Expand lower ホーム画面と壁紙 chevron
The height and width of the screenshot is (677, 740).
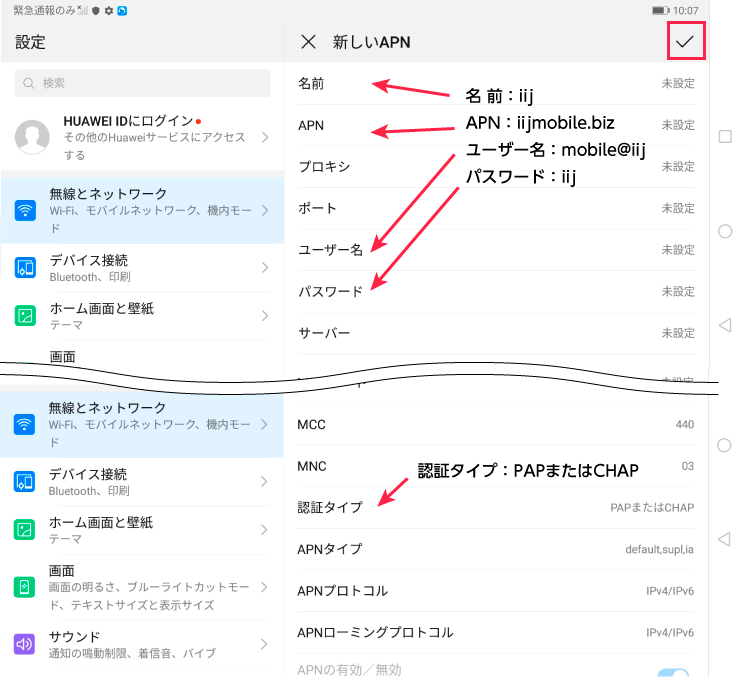click(x=264, y=529)
